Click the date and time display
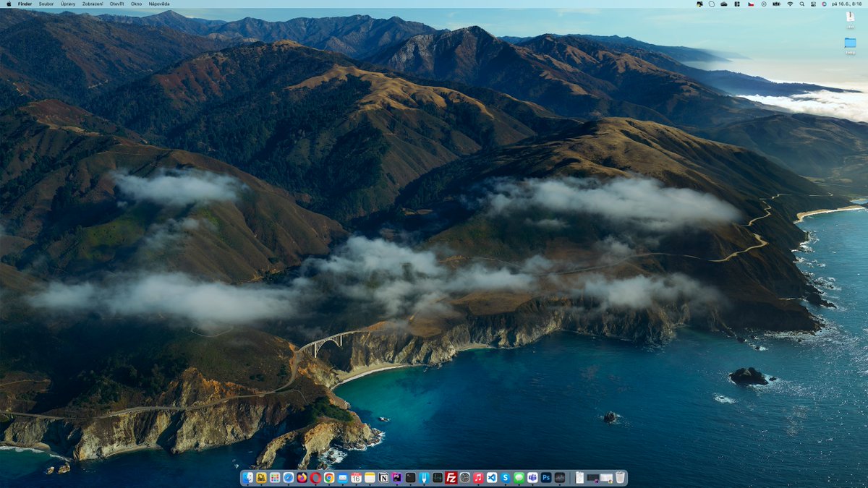This screenshot has width=868, height=488. coord(847,4)
